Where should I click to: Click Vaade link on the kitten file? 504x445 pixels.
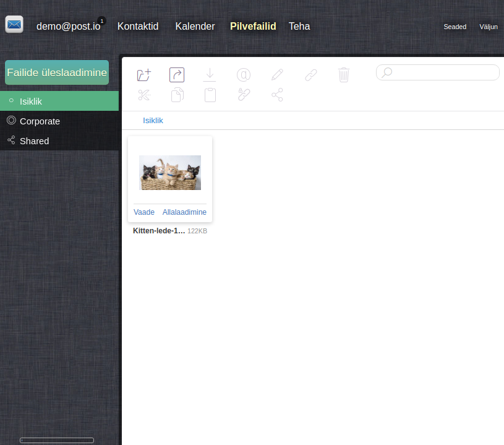click(x=144, y=212)
